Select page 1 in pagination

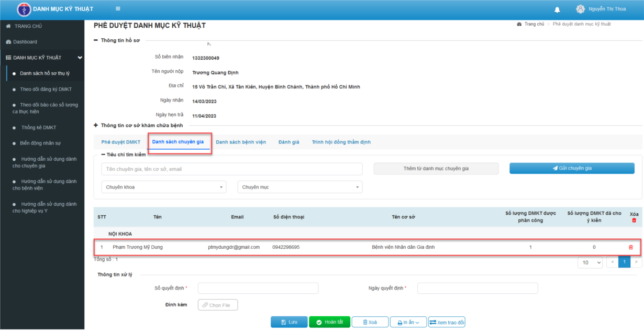pos(624,262)
